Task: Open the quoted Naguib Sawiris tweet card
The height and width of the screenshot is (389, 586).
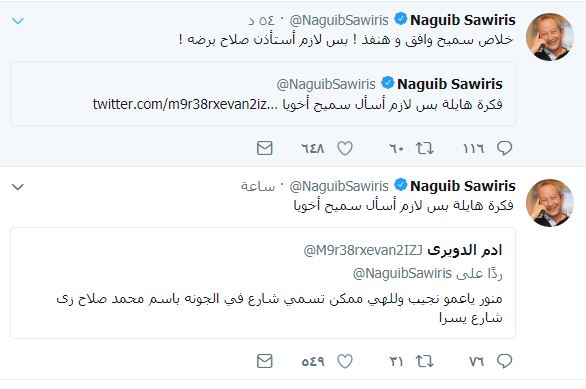Action: tap(263, 93)
